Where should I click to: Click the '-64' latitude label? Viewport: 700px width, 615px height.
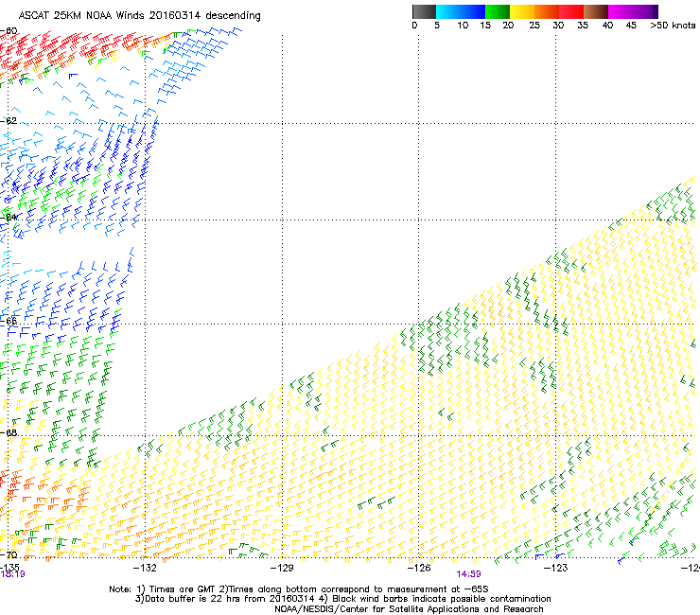pyautogui.click(x=9, y=218)
